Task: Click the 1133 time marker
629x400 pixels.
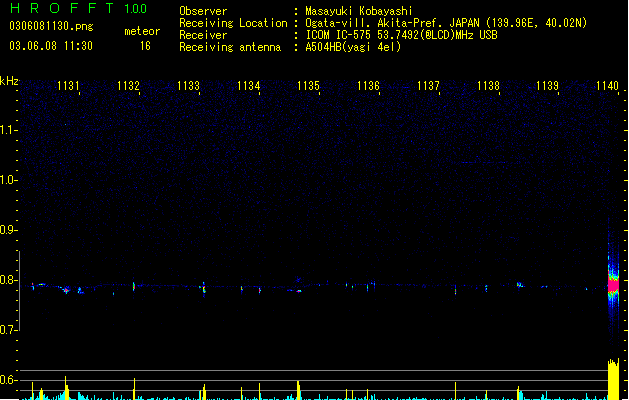Action: coord(188,85)
